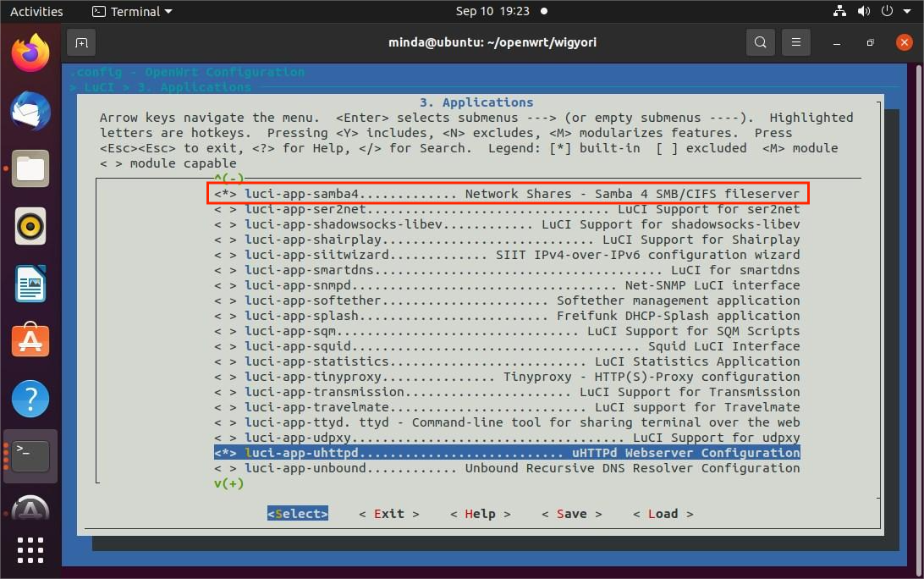The height and width of the screenshot is (579, 924).
Task: Click Activities in the top bar
Action: tap(36, 11)
